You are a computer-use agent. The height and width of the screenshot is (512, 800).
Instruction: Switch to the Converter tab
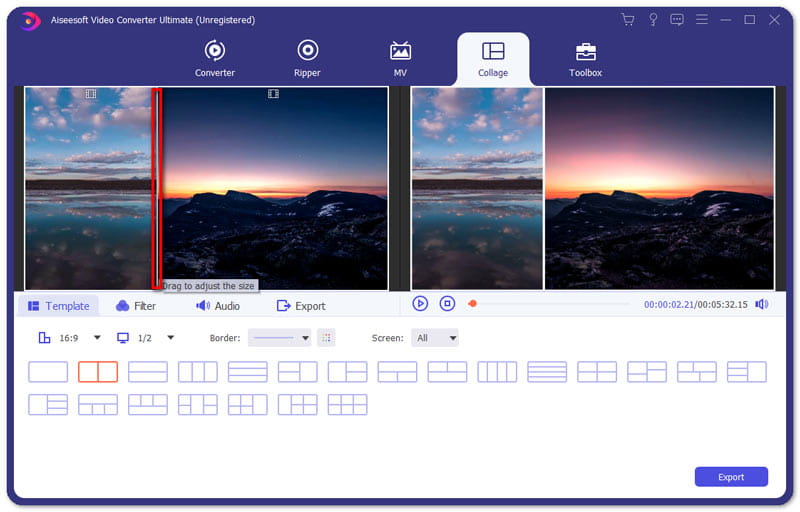[x=215, y=59]
